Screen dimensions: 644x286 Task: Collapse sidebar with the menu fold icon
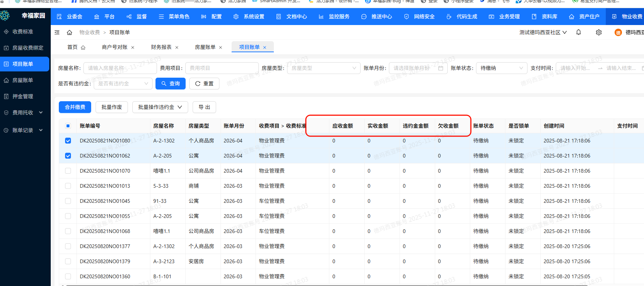click(57, 32)
